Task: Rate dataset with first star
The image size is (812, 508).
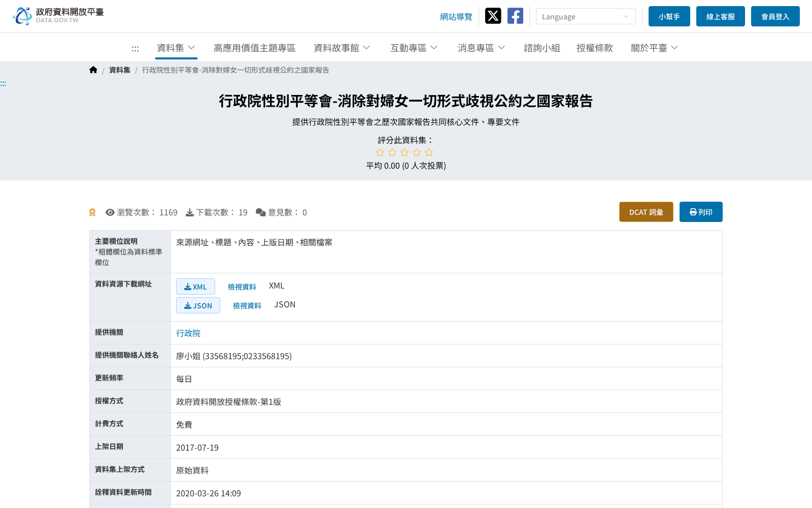Action: coord(380,152)
